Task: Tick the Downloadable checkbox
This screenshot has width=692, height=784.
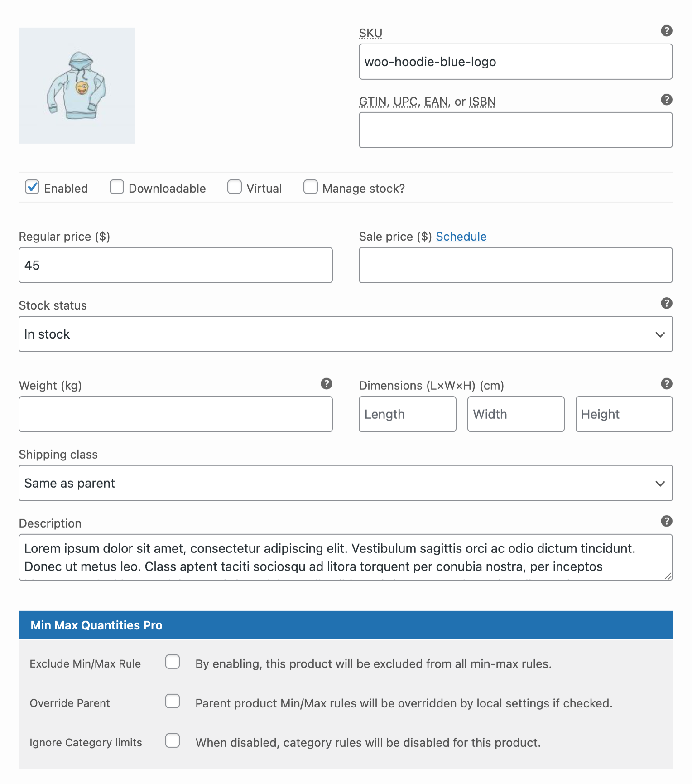Action: tap(117, 187)
